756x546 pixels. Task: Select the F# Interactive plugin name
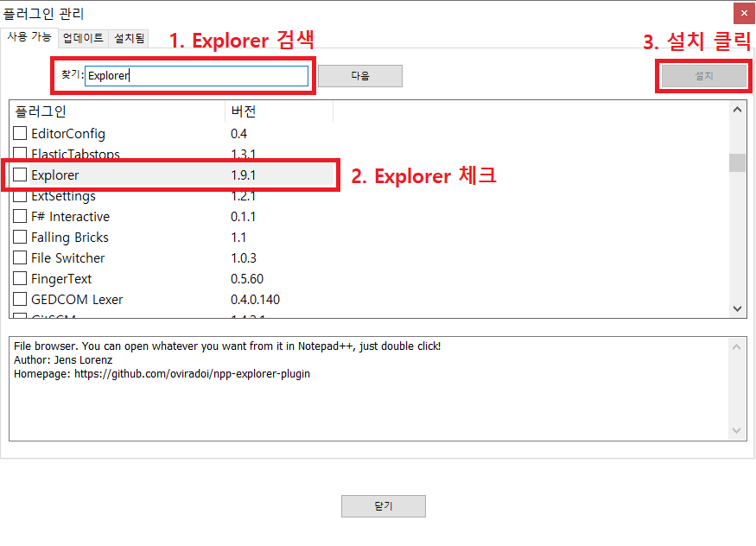coord(70,216)
